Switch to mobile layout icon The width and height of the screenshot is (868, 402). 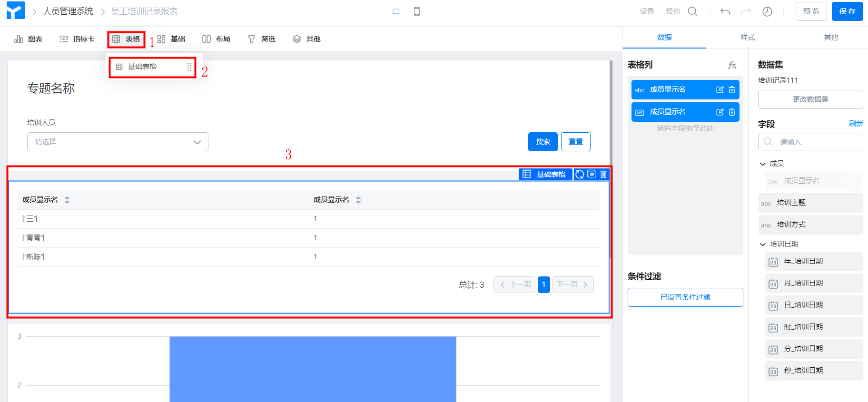point(417,11)
